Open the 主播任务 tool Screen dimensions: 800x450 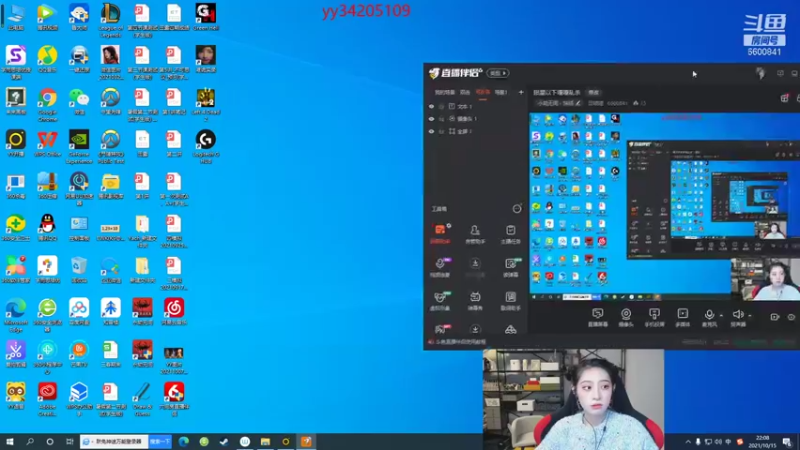[x=510, y=234]
